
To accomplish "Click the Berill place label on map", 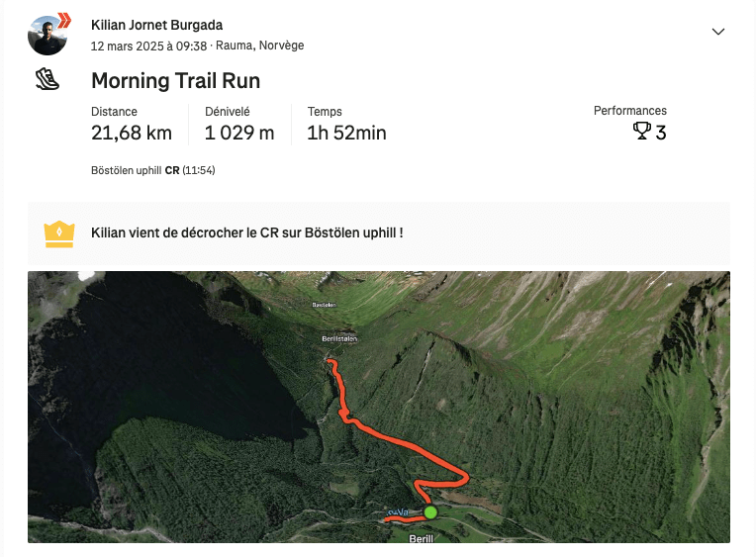I will click(x=421, y=538).
